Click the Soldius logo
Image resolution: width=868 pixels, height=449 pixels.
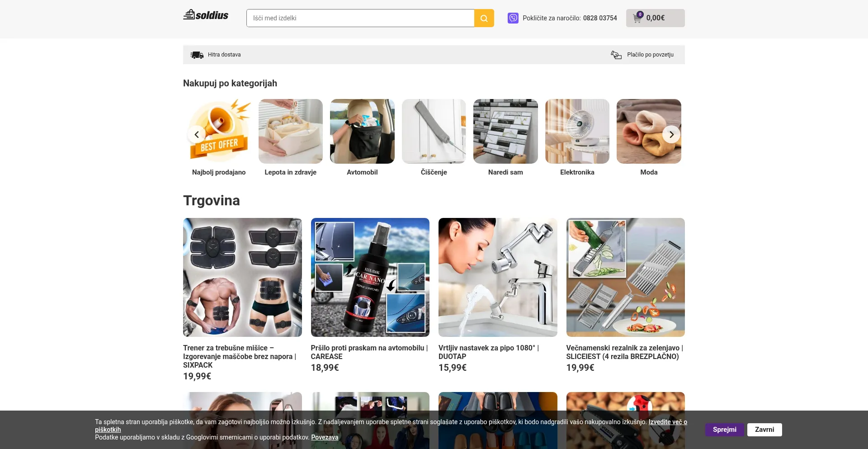click(206, 15)
